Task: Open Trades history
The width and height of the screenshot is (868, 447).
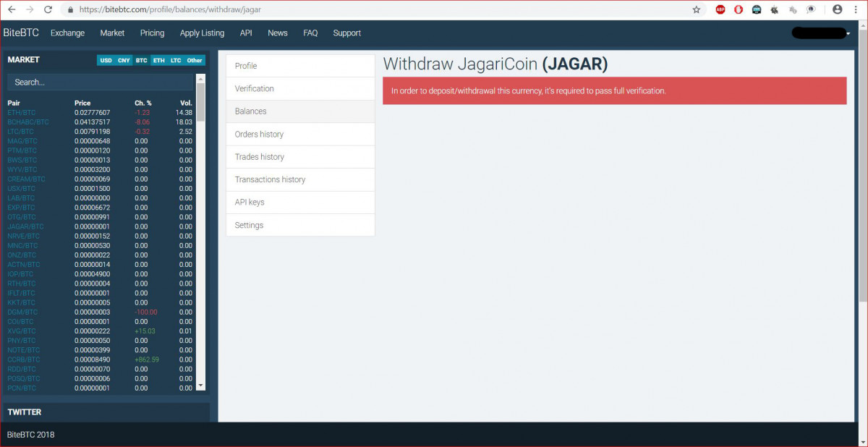Action: point(300,157)
